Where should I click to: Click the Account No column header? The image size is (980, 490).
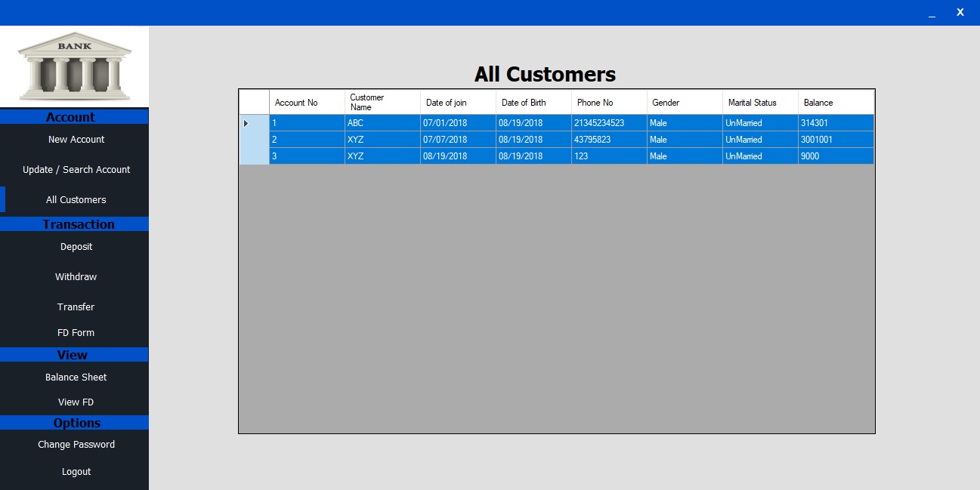[305, 102]
